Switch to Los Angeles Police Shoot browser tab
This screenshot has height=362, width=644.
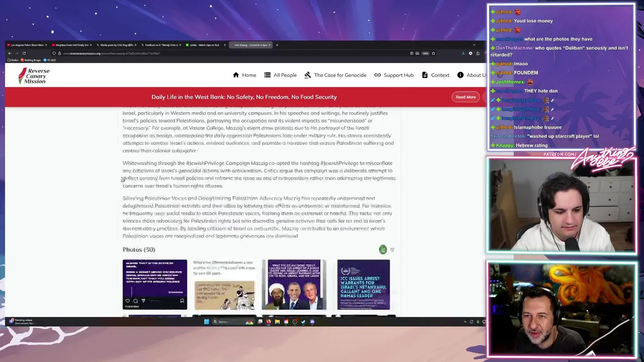point(28,45)
